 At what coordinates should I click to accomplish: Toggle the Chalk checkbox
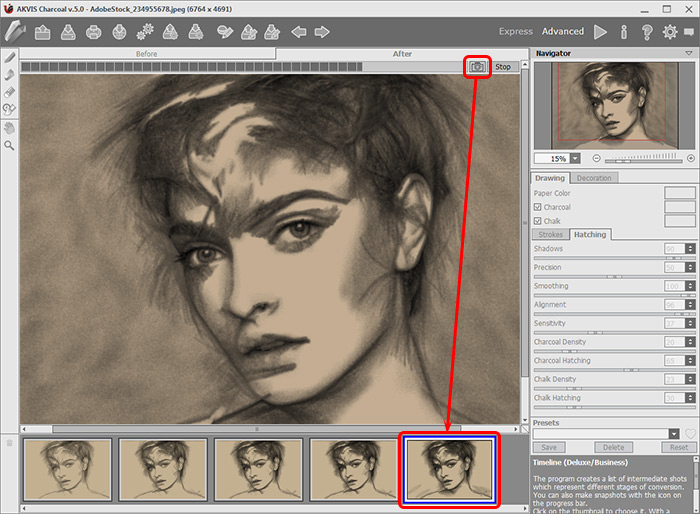click(538, 221)
